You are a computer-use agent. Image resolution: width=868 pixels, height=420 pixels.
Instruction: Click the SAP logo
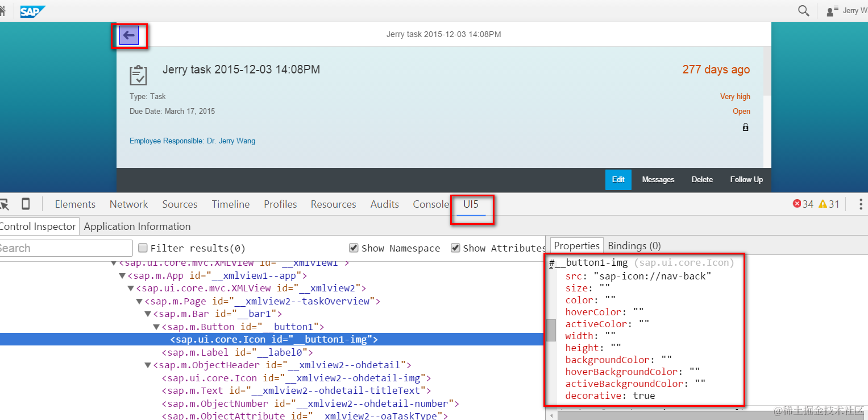point(33,11)
